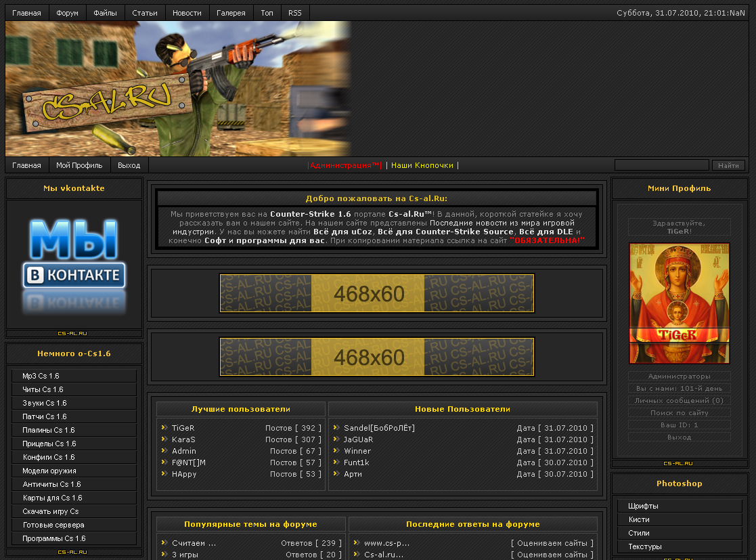Open Звуки Cs 1.6 category
The width and height of the screenshot is (756, 560).
(x=74, y=403)
